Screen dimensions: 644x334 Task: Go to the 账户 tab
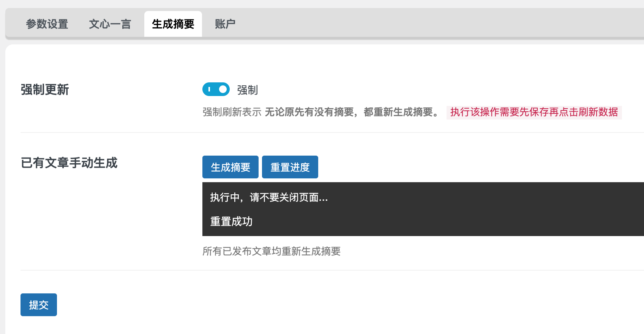225,24
